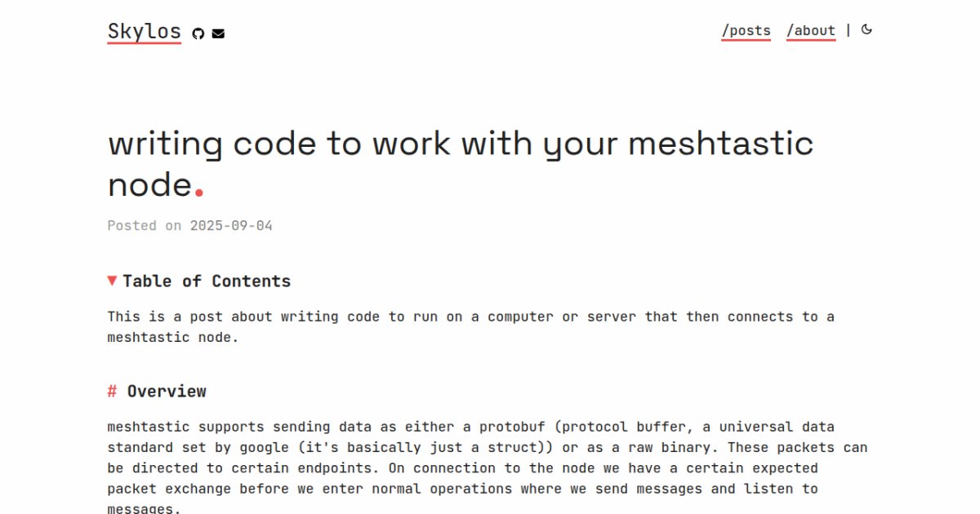
Task: Go to the /posts page
Action: coord(746,31)
